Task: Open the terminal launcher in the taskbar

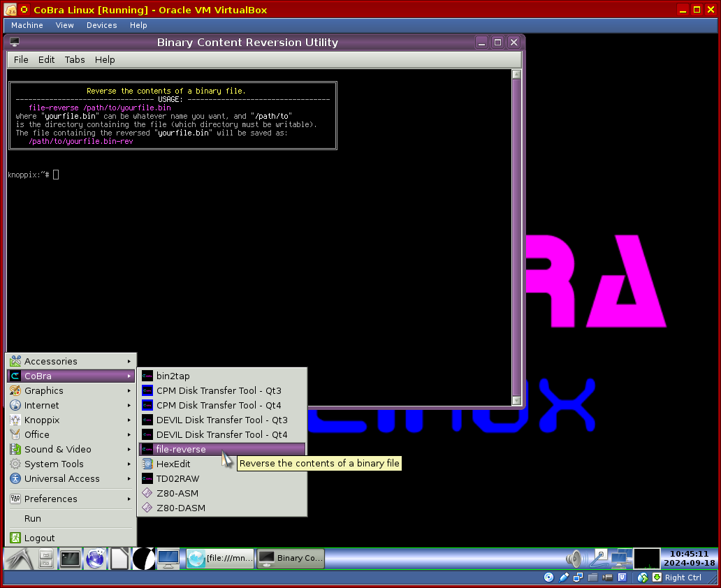Action: point(70,559)
